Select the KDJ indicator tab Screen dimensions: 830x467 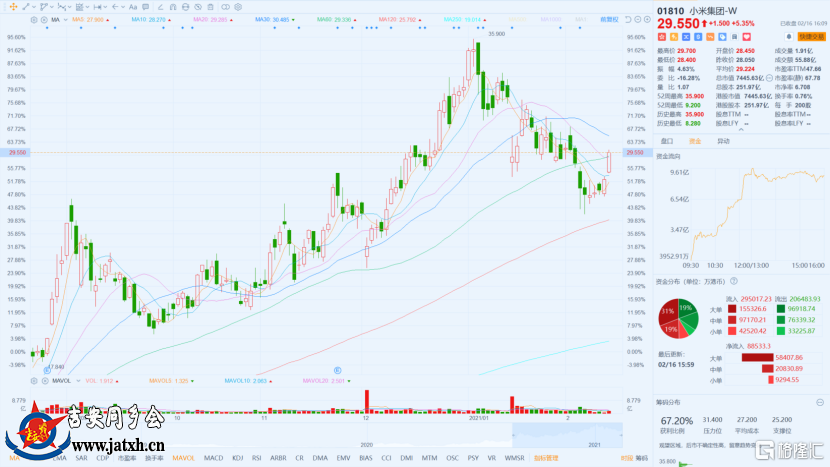click(238, 458)
